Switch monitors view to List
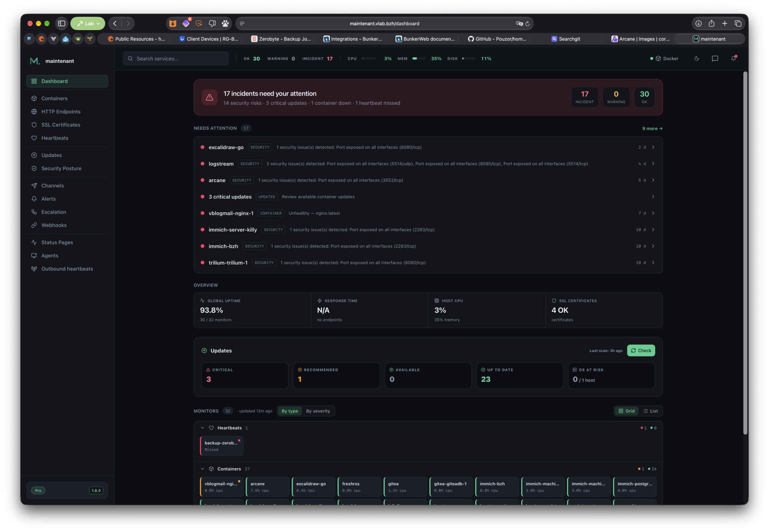Image resolution: width=769 pixels, height=532 pixels. pos(650,411)
